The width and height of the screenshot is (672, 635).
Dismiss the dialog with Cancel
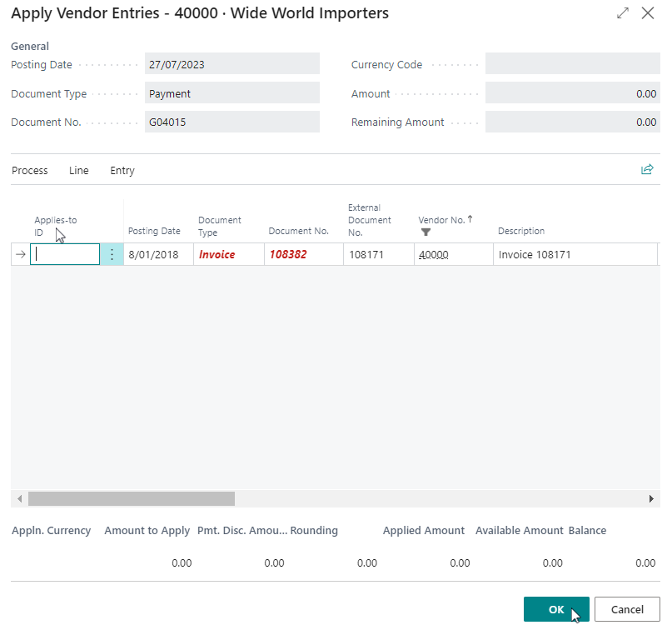pyautogui.click(x=627, y=609)
